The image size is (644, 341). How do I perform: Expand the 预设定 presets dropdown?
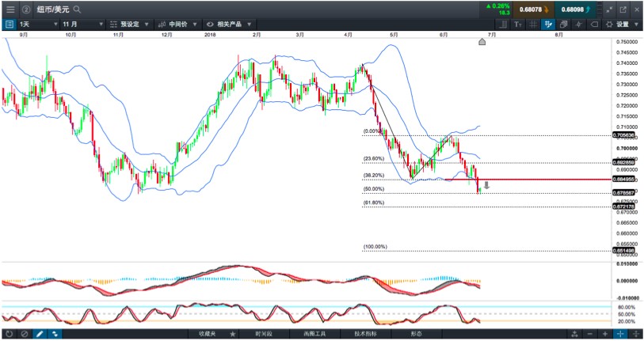[x=130, y=25]
